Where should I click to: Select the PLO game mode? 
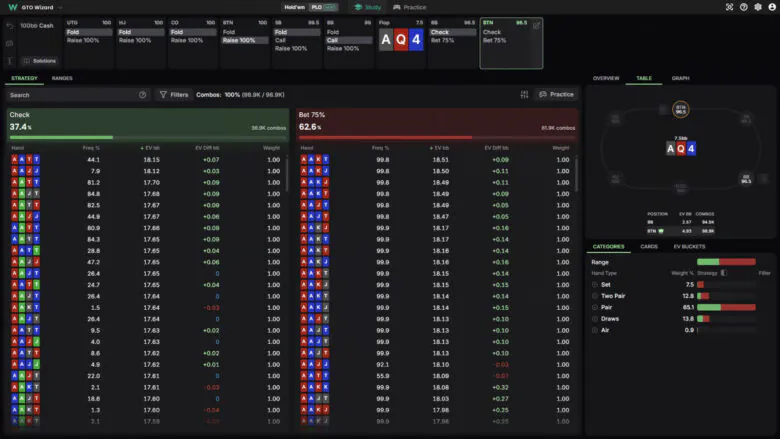323,7
